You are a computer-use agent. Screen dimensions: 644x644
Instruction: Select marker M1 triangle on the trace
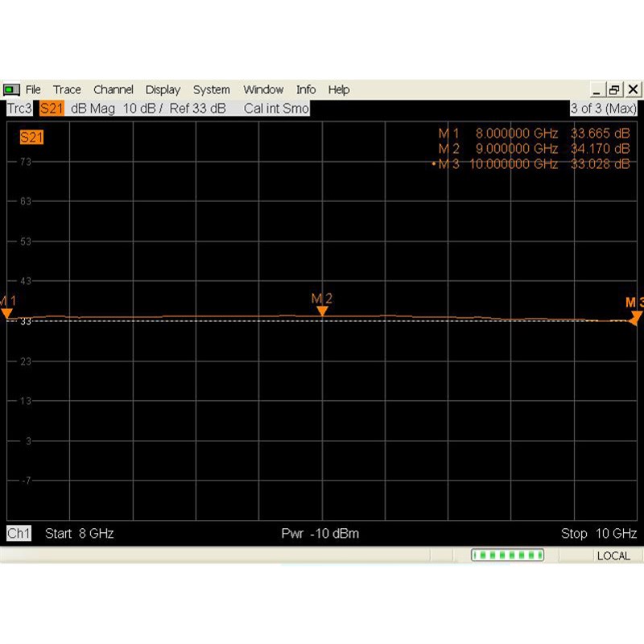pyautogui.click(x=6, y=314)
